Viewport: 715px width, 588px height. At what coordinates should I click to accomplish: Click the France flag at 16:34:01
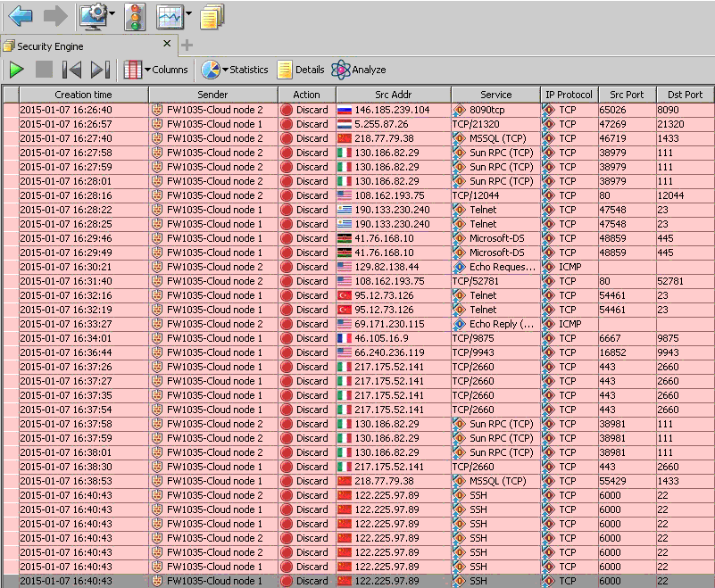point(345,338)
